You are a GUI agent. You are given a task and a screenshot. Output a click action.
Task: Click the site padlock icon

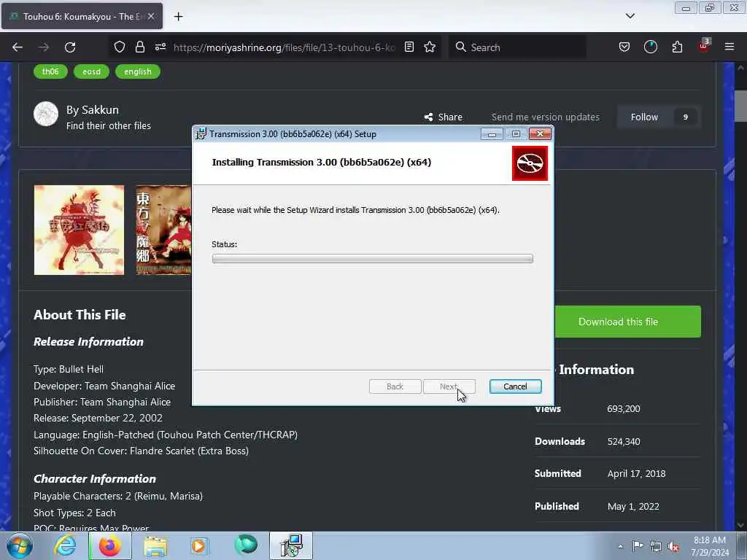click(x=139, y=47)
